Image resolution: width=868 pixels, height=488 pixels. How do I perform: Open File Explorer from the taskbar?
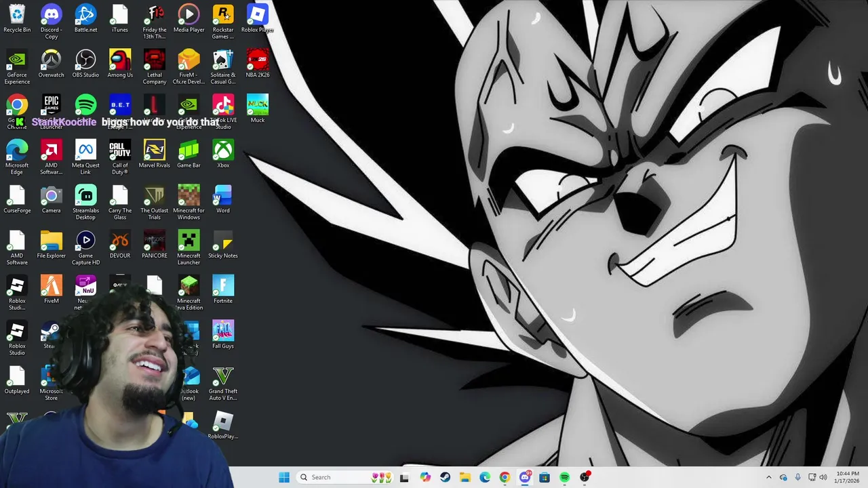(465, 477)
